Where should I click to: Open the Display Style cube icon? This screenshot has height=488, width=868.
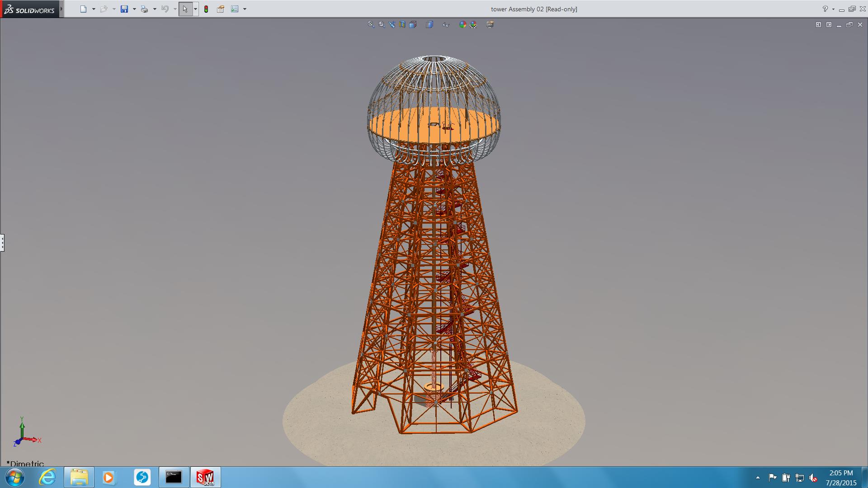429,24
